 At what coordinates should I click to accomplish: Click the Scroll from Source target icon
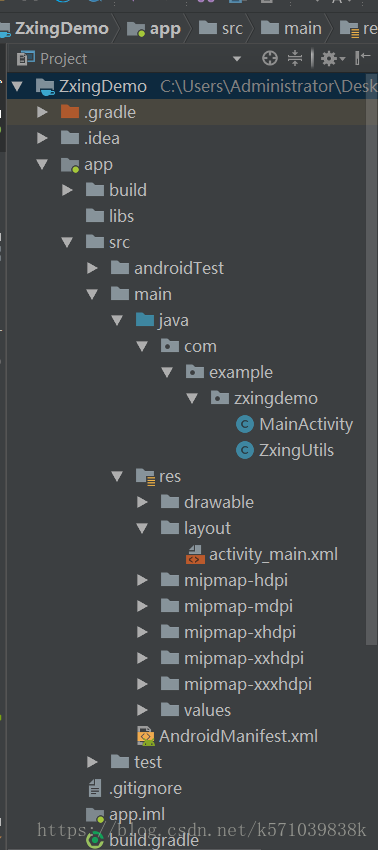point(270,58)
